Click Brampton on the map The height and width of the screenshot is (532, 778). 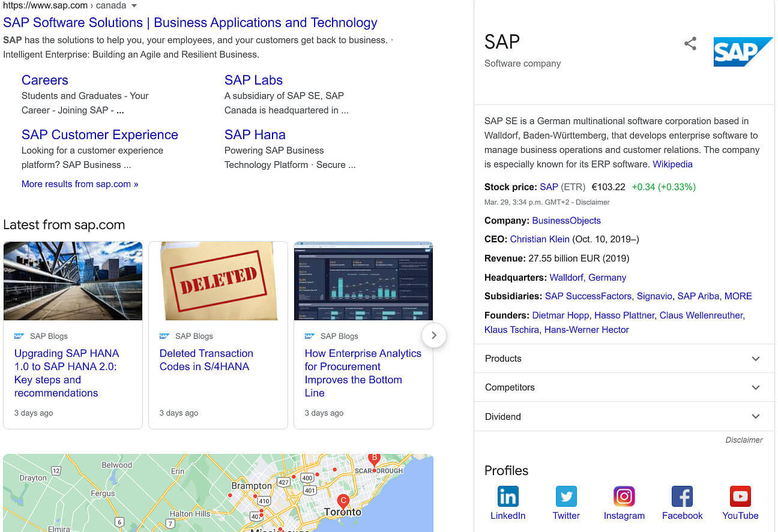coord(252,486)
